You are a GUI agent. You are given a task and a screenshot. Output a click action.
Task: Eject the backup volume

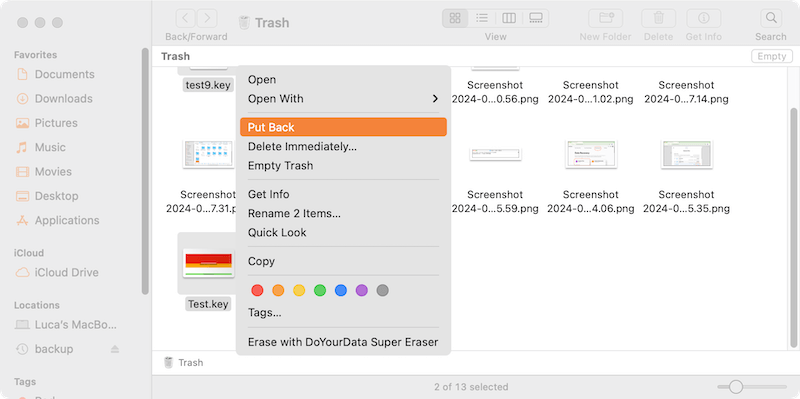point(115,350)
